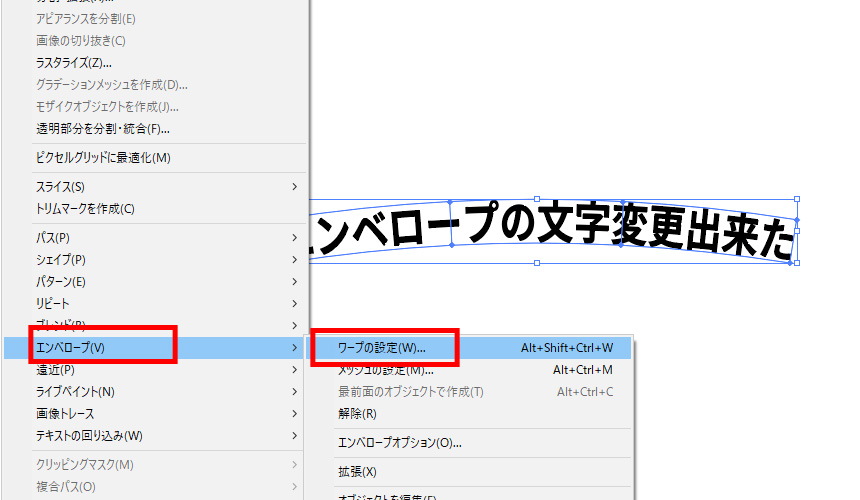The width and height of the screenshot is (860, 500).
Task: Open the ラスタライズ(Z)... menu item
Action: click(73, 63)
